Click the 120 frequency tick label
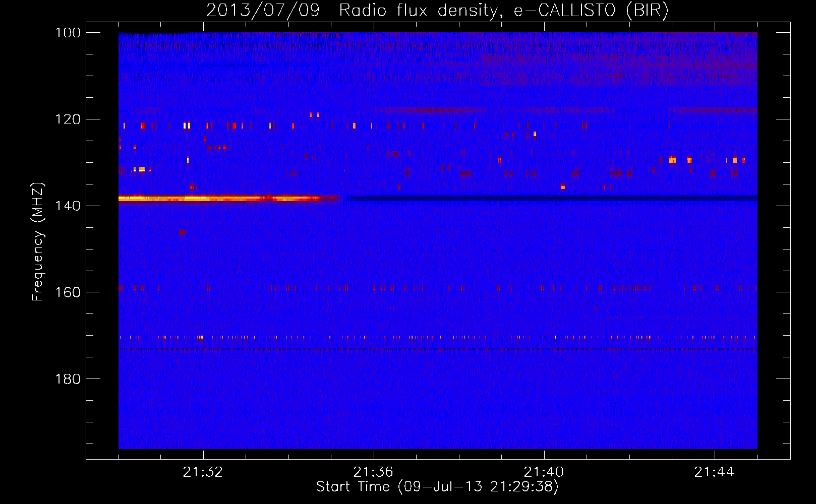This screenshot has height=504, width=816. coord(68,119)
